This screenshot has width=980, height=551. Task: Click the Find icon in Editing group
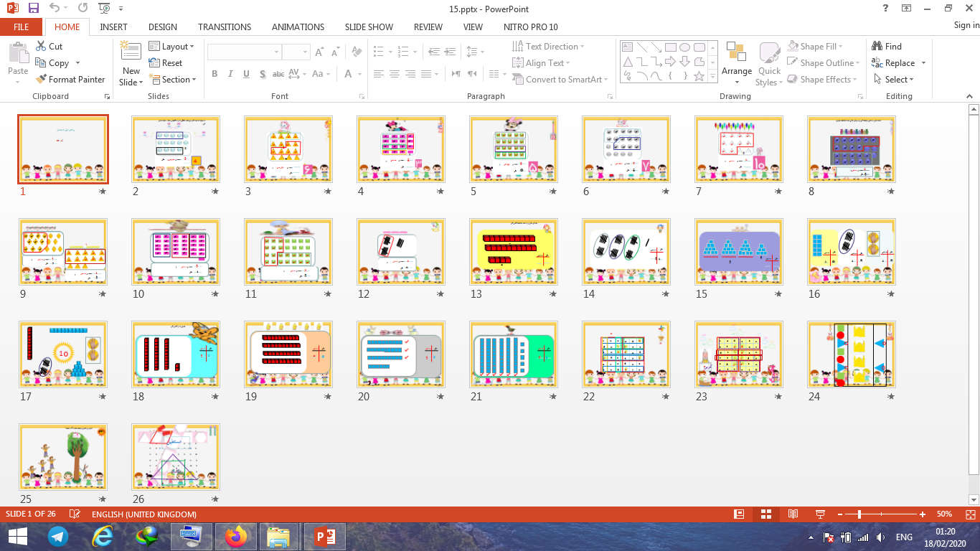(x=886, y=47)
